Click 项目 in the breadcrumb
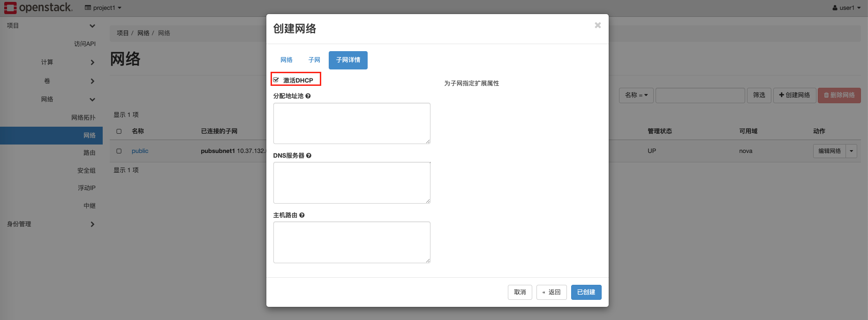Viewport: 868px width, 320px height. [122, 33]
